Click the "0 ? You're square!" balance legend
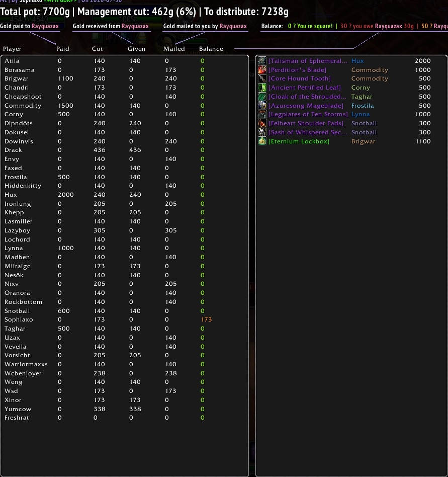 point(310,26)
